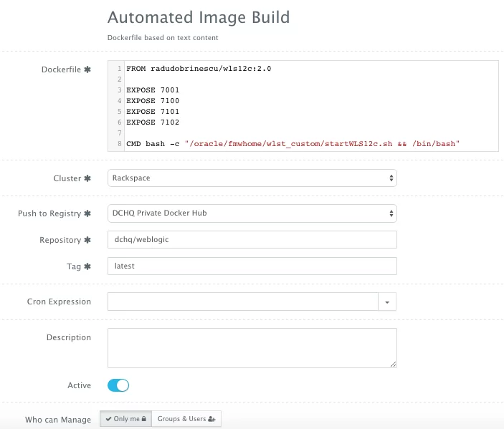Choose Groups & Users manage option
The width and height of the screenshot is (504, 429).
click(x=186, y=419)
